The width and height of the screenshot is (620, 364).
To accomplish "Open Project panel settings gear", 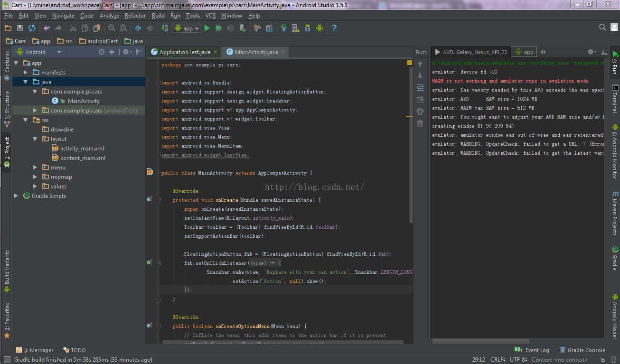I will pyautogui.click(x=126, y=52).
